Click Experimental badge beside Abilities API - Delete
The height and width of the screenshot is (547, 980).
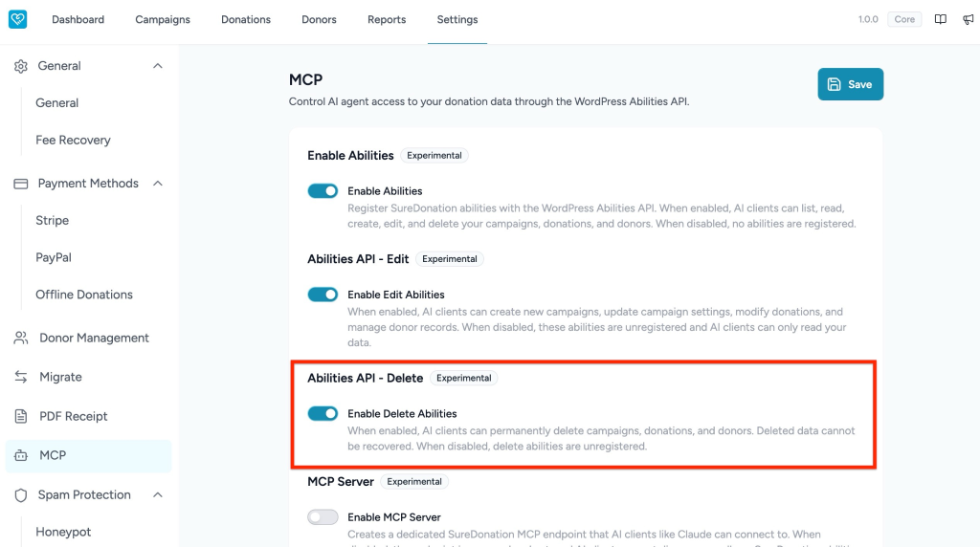click(464, 378)
